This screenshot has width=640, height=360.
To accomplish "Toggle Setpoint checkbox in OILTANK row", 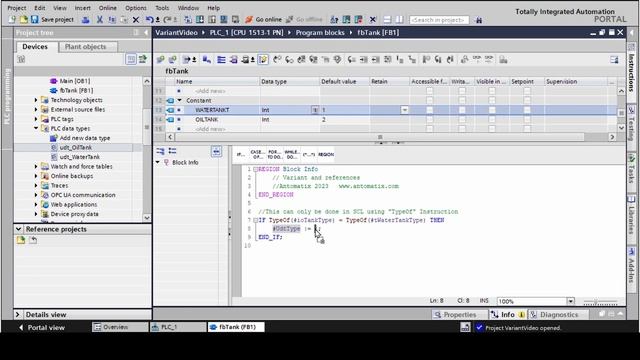I will coord(527,119).
